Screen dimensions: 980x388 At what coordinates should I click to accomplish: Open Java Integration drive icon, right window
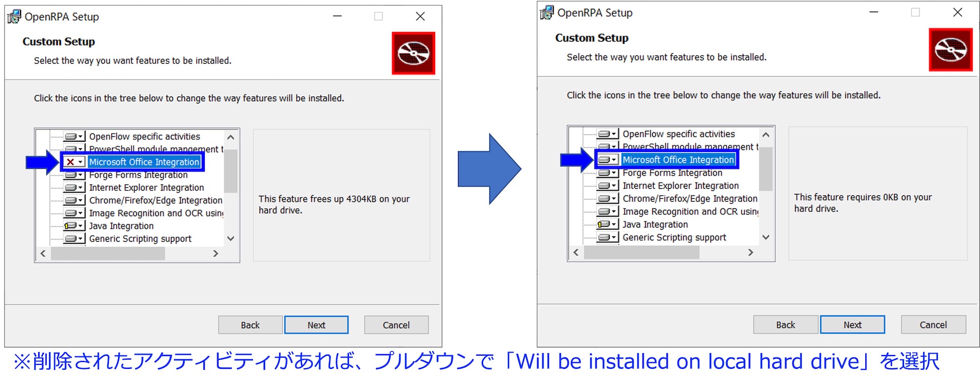pos(608,224)
